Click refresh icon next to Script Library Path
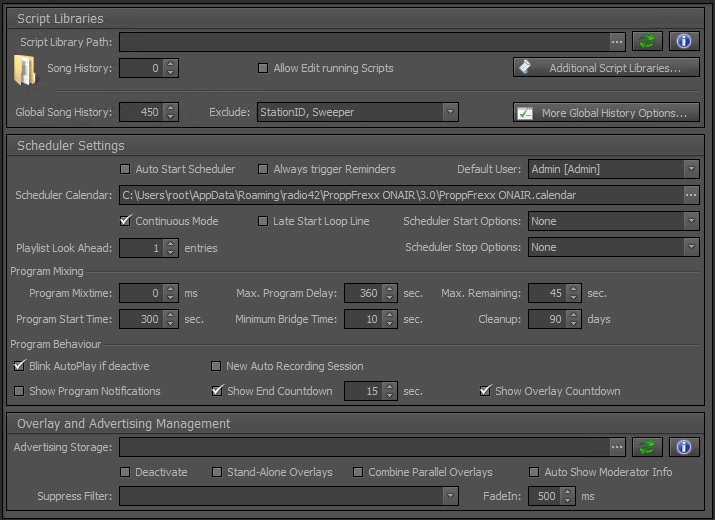 point(647,42)
